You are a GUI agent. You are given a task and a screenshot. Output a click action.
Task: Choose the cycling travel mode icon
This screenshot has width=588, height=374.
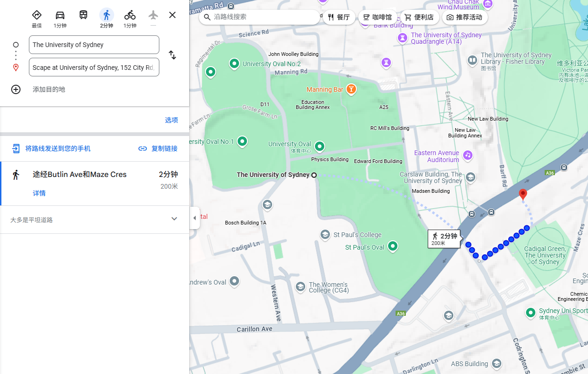pyautogui.click(x=130, y=15)
